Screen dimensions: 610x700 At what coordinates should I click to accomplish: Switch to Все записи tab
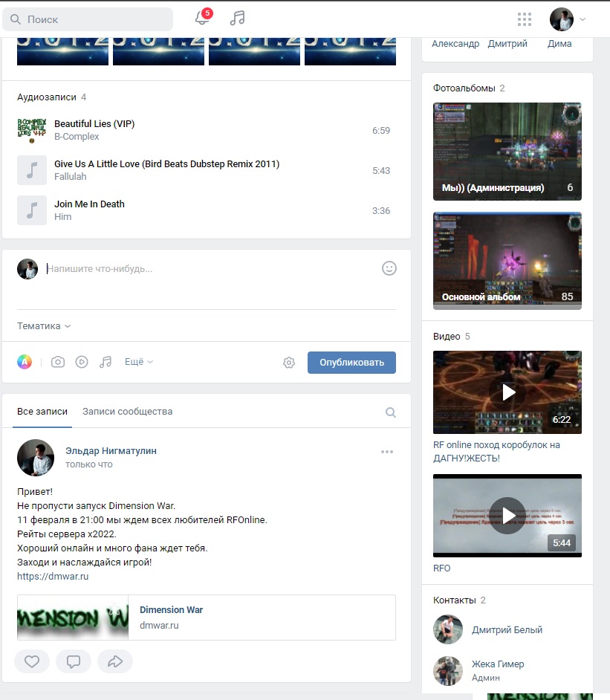pyautogui.click(x=42, y=411)
